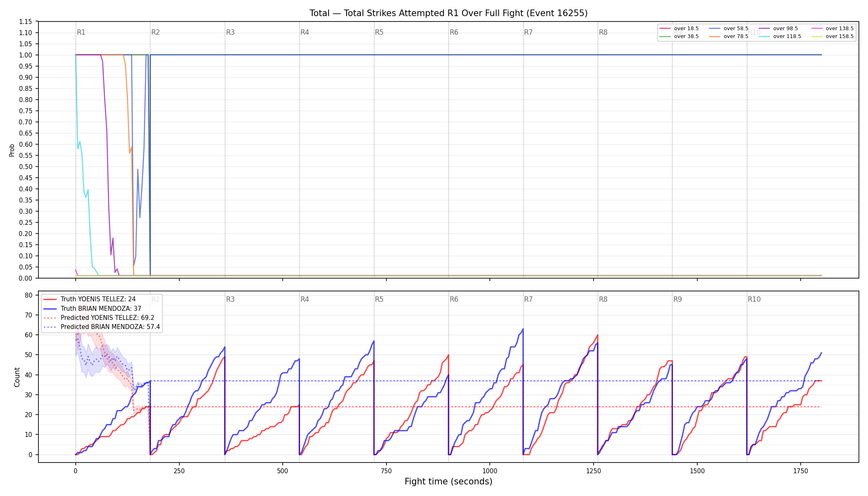Click the 250 tick label on the x-axis
Screen dimensions: 868x496
(179, 471)
